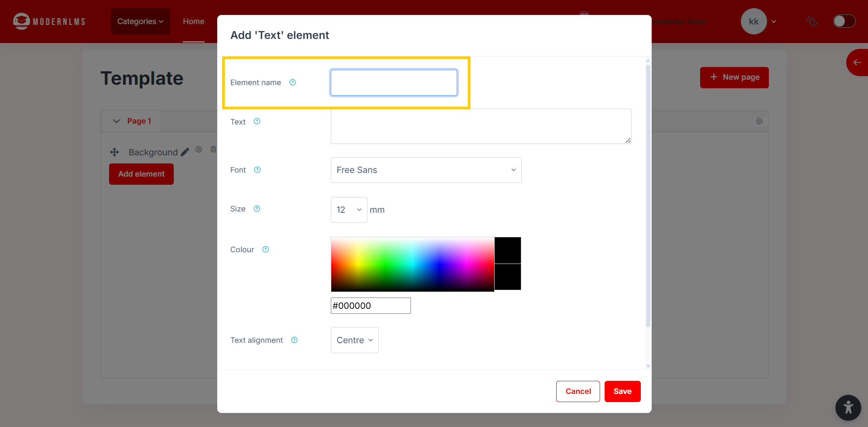Image resolution: width=868 pixels, height=427 pixels.
Task: Open Background element settings gear
Action: 199,149
